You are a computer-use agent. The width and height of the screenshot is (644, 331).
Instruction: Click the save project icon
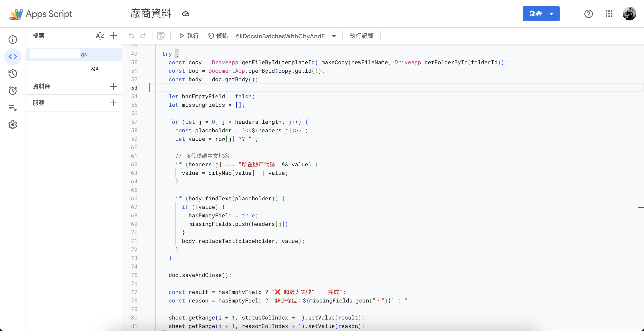pos(161,36)
